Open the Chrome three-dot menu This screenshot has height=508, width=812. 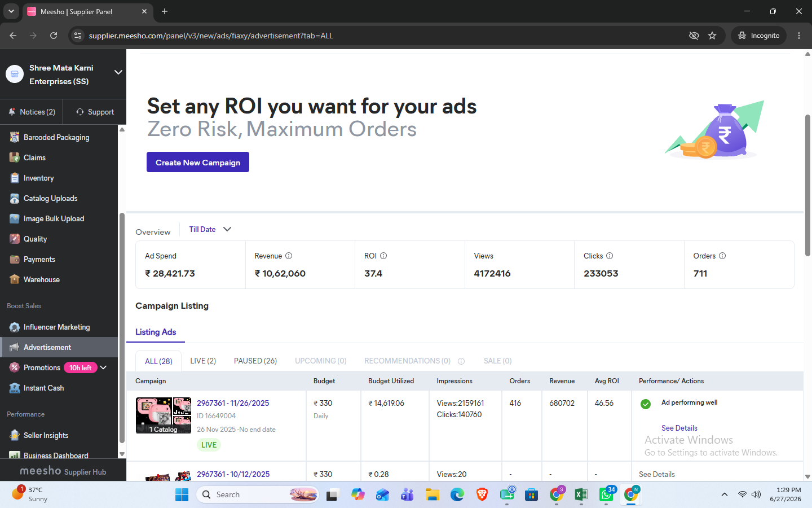[x=799, y=36]
